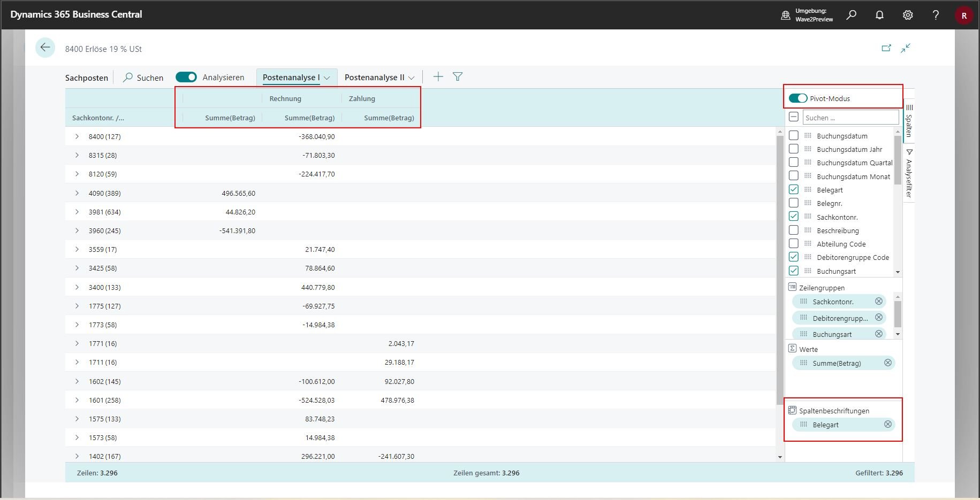Collapse page with shrink arrows icon
This screenshot has width=980, height=500.
pos(906,48)
